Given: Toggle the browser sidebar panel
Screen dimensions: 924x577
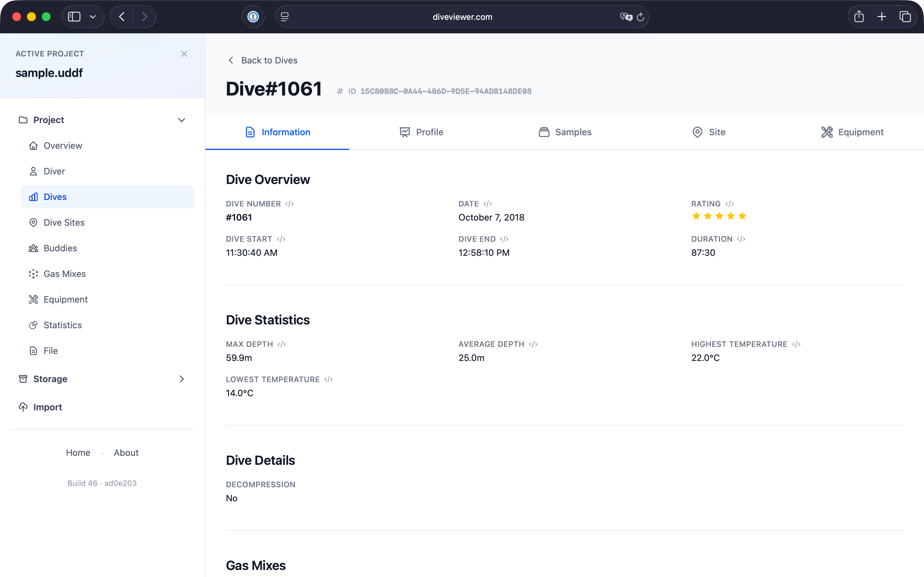Looking at the screenshot, I should [74, 17].
